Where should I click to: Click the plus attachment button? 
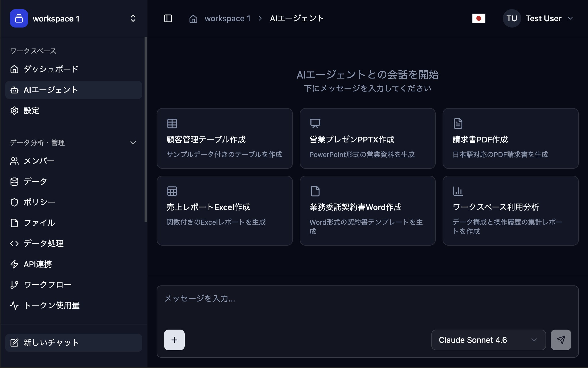click(x=174, y=340)
